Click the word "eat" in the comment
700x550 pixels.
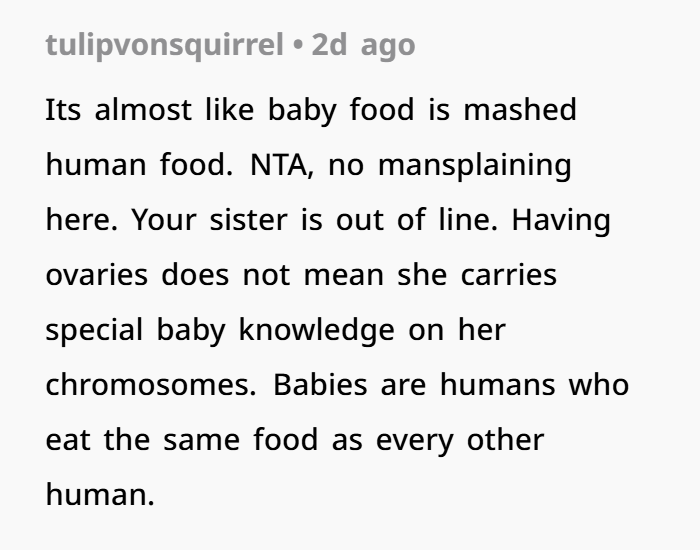point(66,440)
